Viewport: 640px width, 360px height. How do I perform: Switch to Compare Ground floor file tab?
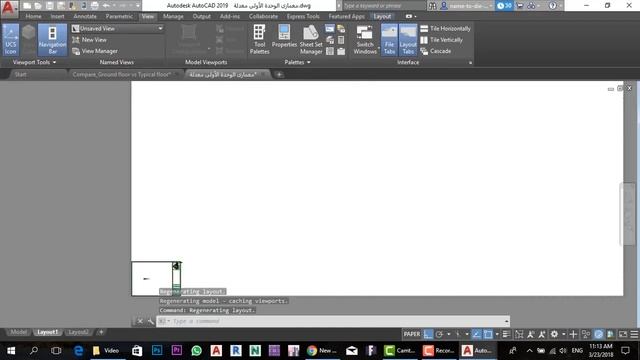point(121,74)
